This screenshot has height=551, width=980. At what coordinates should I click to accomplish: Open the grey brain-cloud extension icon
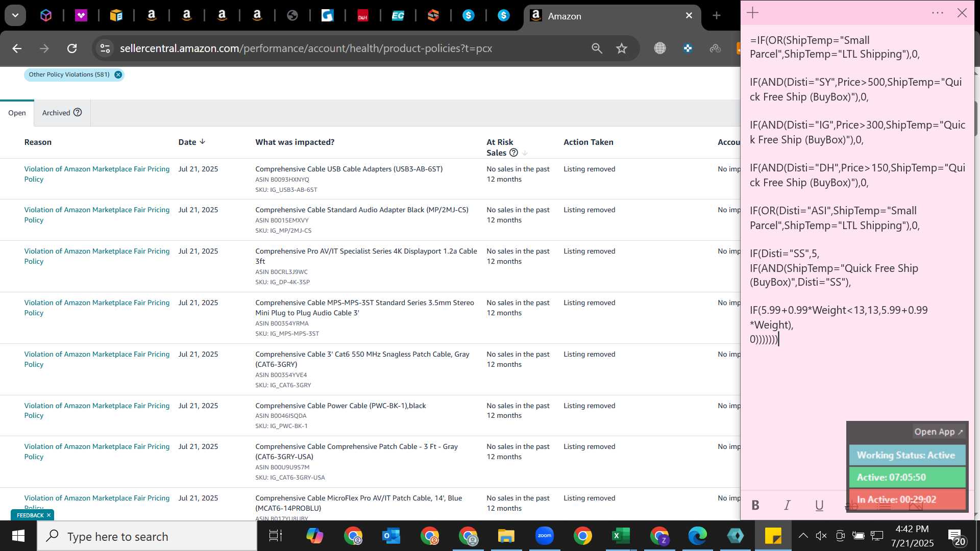(x=715, y=48)
